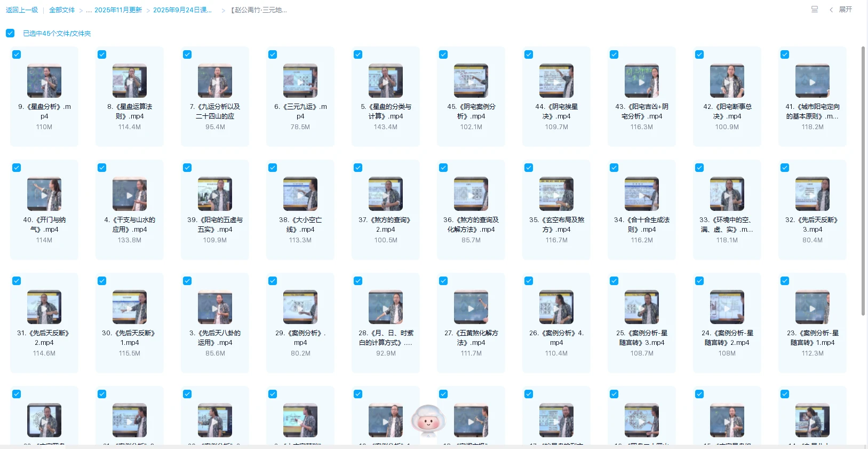Play the 27.《五黄煞化解方法》 video thumbnail
The height and width of the screenshot is (449, 868).
tap(471, 308)
